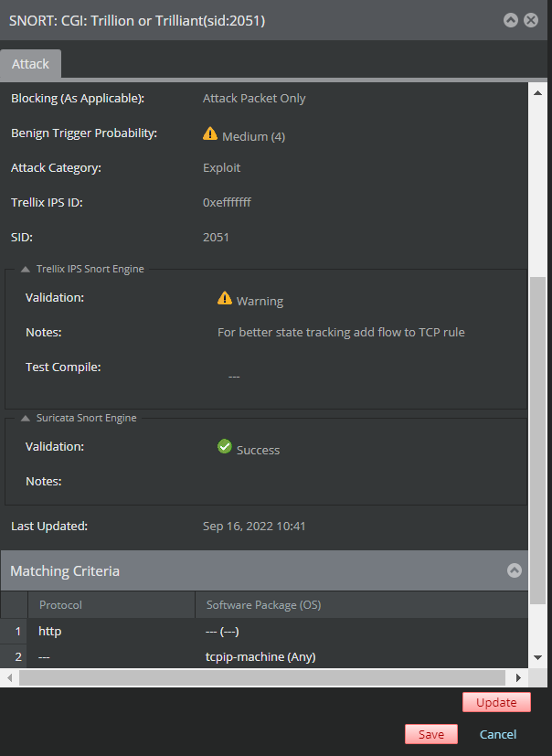Click the Medium (4) probability value
552x756 pixels.
click(253, 136)
